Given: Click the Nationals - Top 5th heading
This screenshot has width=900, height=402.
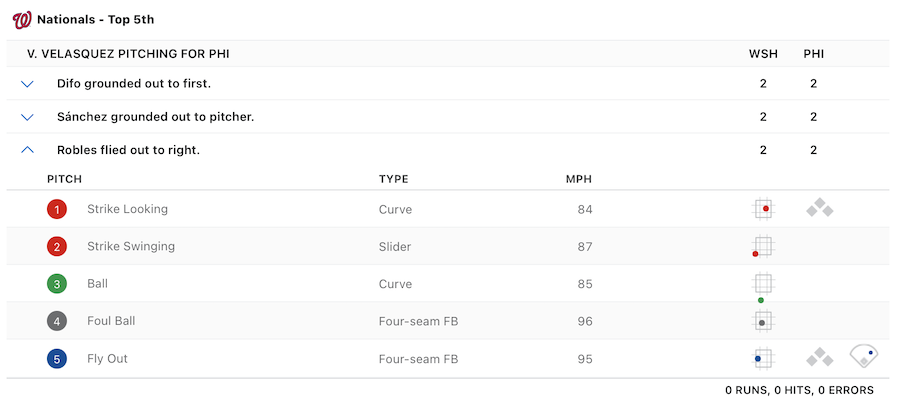Looking at the screenshot, I should pyautogui.click(x=95, y=19).
